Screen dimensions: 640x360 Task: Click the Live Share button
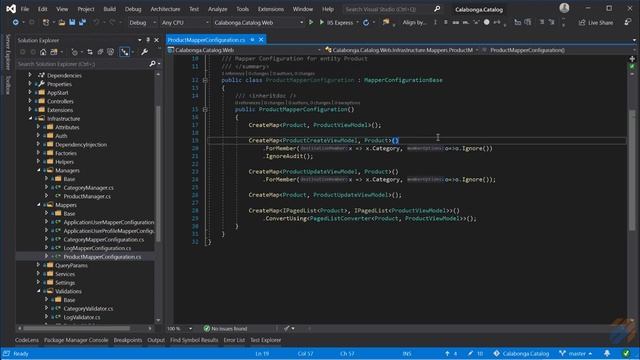click(x=596, y=22)
